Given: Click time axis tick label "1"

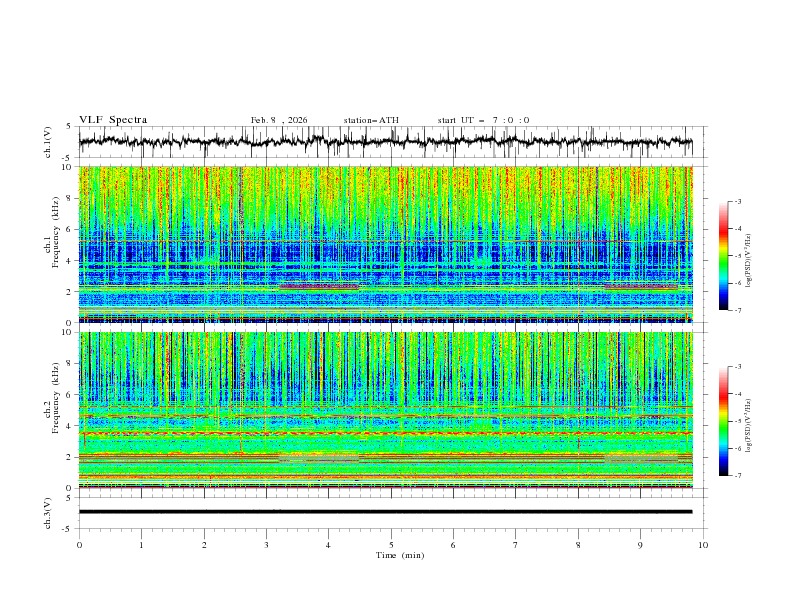Looking at the screenshot, I should (x=141, y=545).
